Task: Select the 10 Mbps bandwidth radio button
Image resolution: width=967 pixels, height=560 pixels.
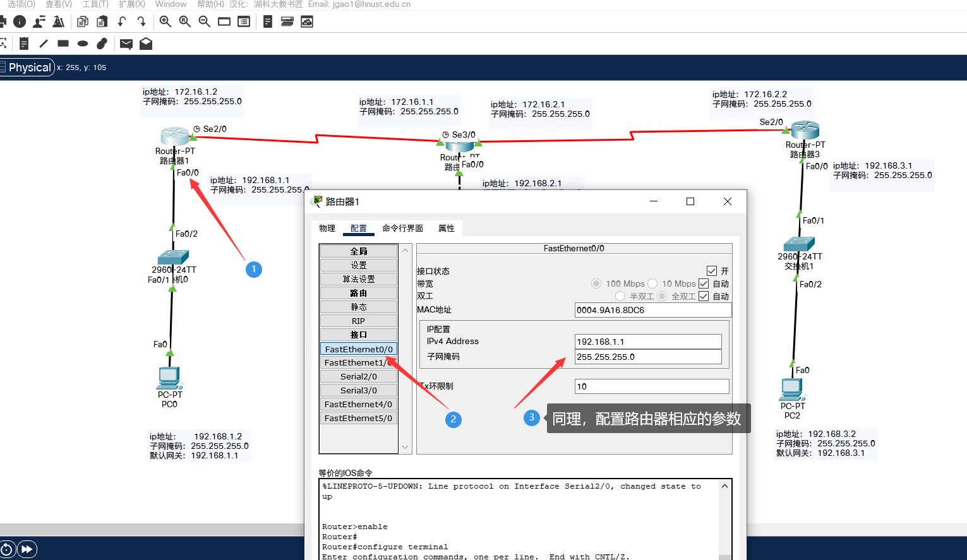Action: click(652, 283)
